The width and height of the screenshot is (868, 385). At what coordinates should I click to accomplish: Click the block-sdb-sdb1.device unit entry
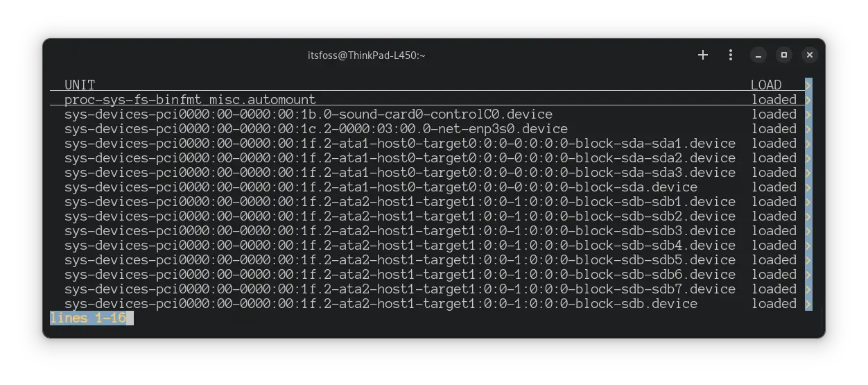(400, 202)
